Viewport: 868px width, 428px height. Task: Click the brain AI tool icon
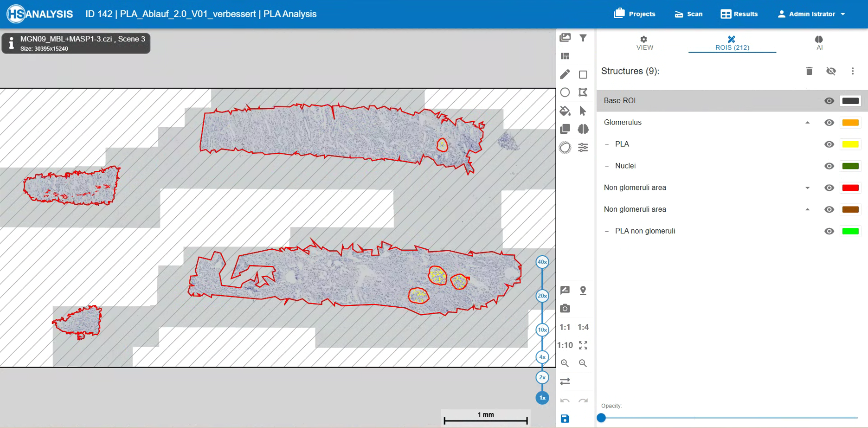pyautogui.click(x=583, y=129)
